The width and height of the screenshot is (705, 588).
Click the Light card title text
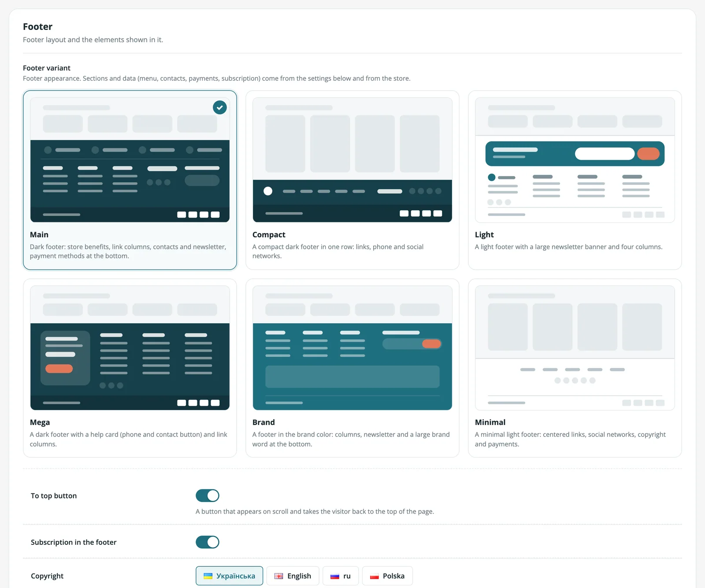click(x=484, y=235)
